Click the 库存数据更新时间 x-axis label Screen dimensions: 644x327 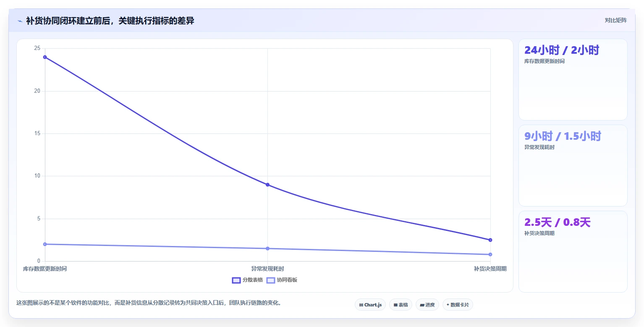coord(45,269)
